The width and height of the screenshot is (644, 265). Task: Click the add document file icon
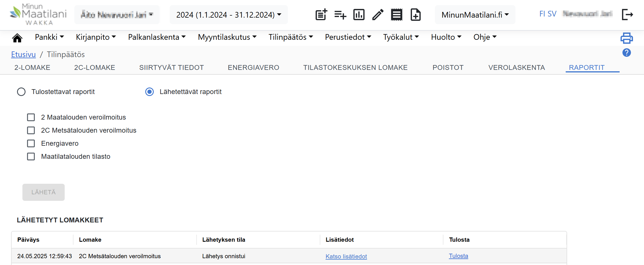pos(416,14)
